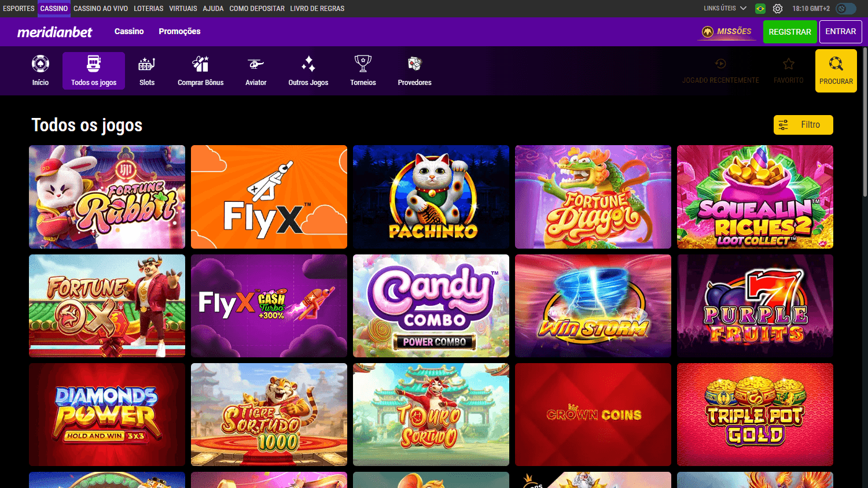The width and height of the screenshot is (868, 488).
Task: Open the orange FlyX game
Action: tap(269, 197)
